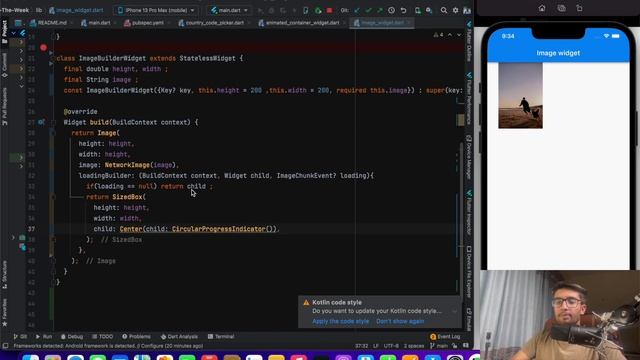The width and height of the screenshot is (640, 360).
Task: Open the Project tool window
Action: pos(4,32)
